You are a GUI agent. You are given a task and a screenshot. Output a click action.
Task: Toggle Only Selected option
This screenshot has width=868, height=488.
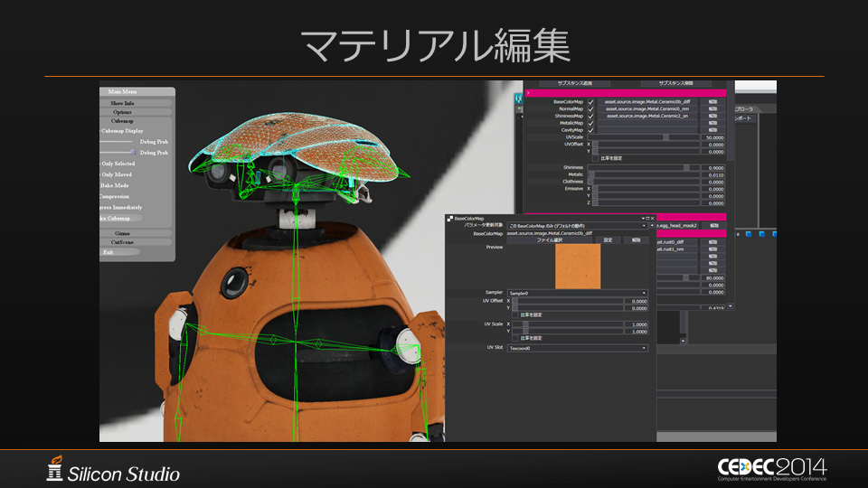[118, 164]
